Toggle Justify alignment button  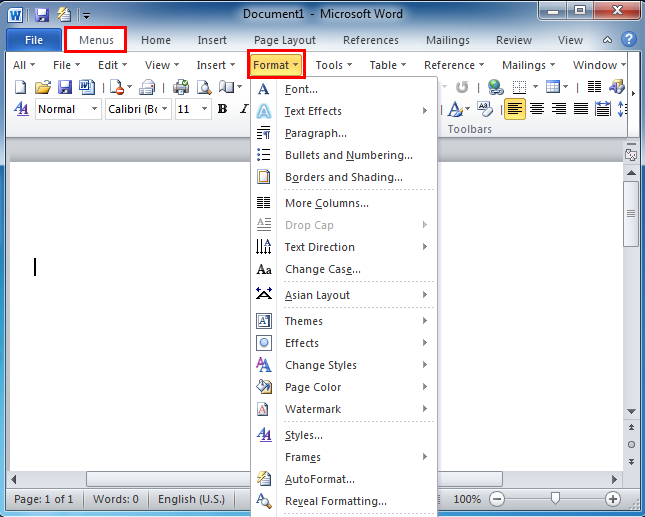pos(581,109)
